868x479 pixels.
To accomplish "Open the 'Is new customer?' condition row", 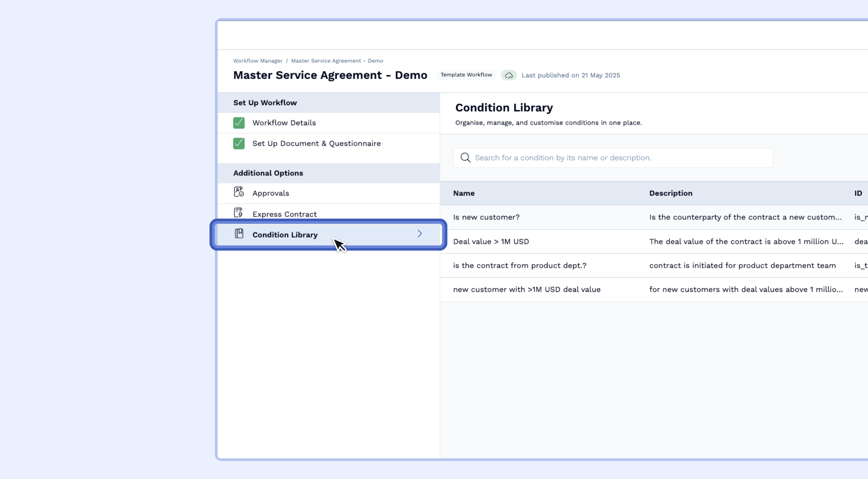I will (486, 217).
